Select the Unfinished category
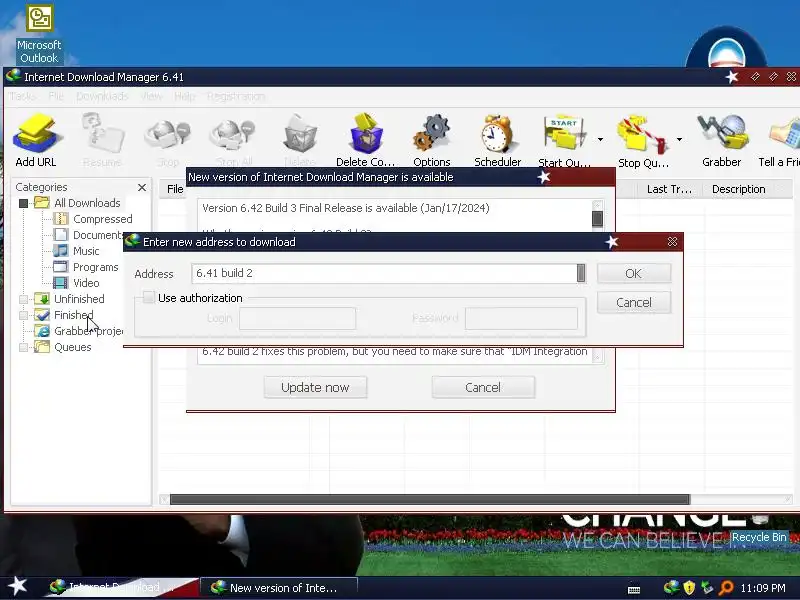The image size is (800, 600). point(79,299)
